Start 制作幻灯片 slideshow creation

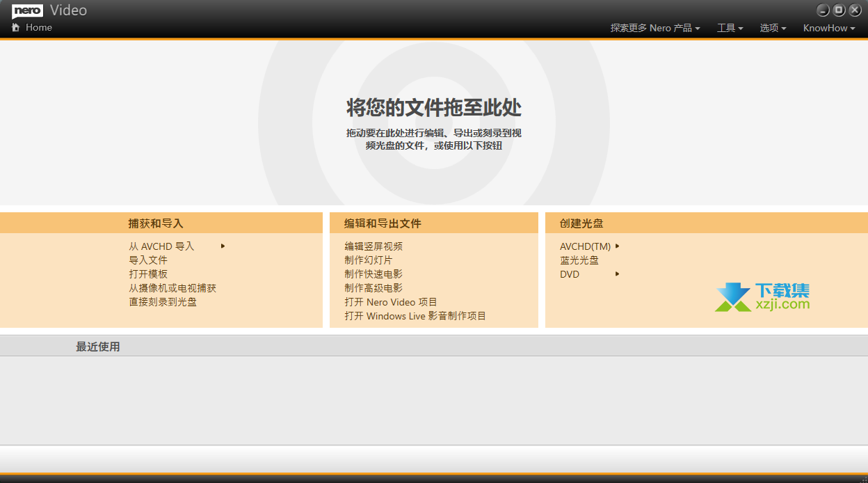[x=369, y=260]
